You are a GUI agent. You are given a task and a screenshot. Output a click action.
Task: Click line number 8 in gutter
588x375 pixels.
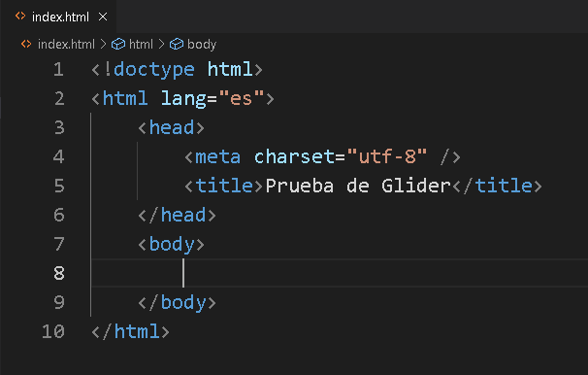59,273
